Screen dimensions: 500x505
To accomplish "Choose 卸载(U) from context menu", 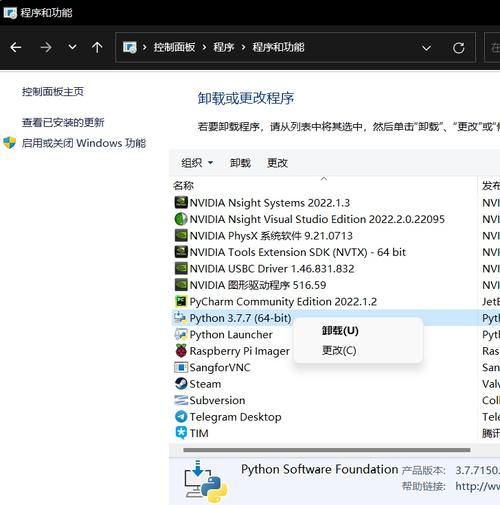I will (x=340, y=331).
